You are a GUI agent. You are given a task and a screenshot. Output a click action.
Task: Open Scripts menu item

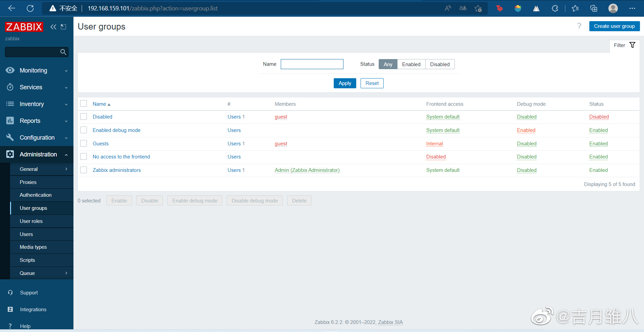click(x=27, y=260)
